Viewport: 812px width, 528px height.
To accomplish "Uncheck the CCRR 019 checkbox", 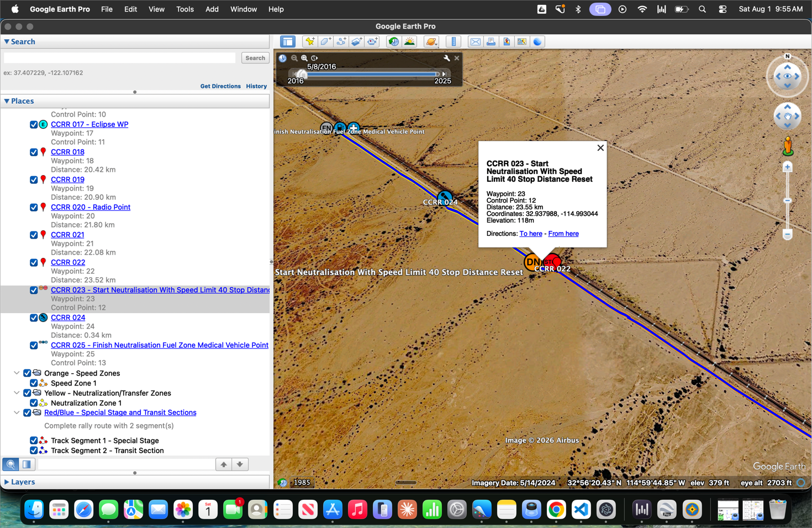I will click(x=34, y=180).
